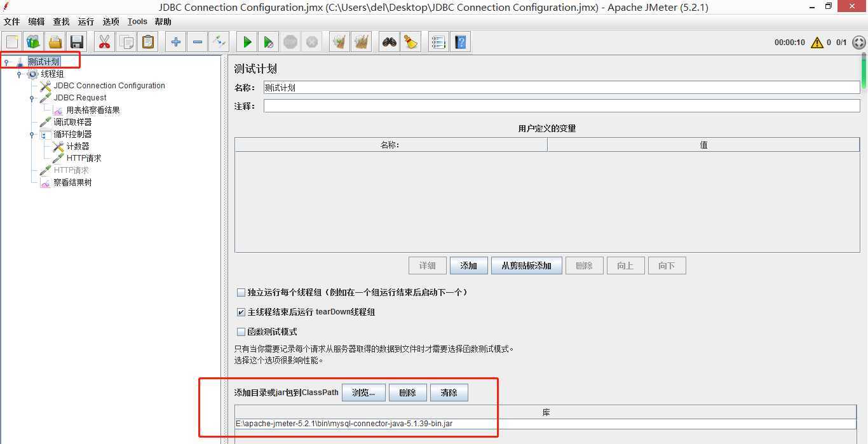
Task: Select 用表格察看结果 listener node
Action: point(86,110)
